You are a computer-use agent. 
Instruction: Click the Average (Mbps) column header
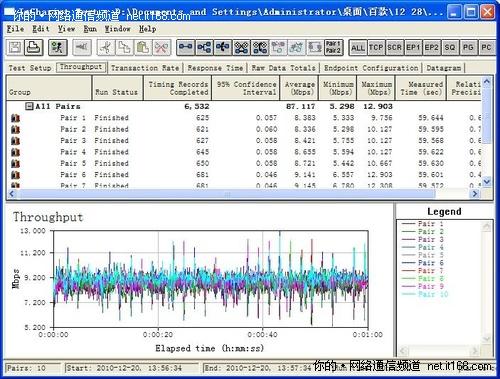pyautogui.click(x=299, y=88)
